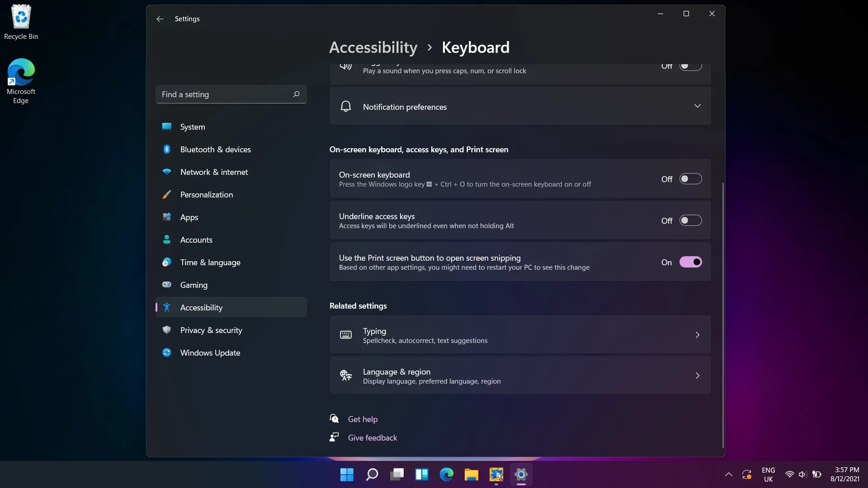This screenshot has width=868, height=488.
Task: Expand Notification preferences section
Action: coord(697,106)
